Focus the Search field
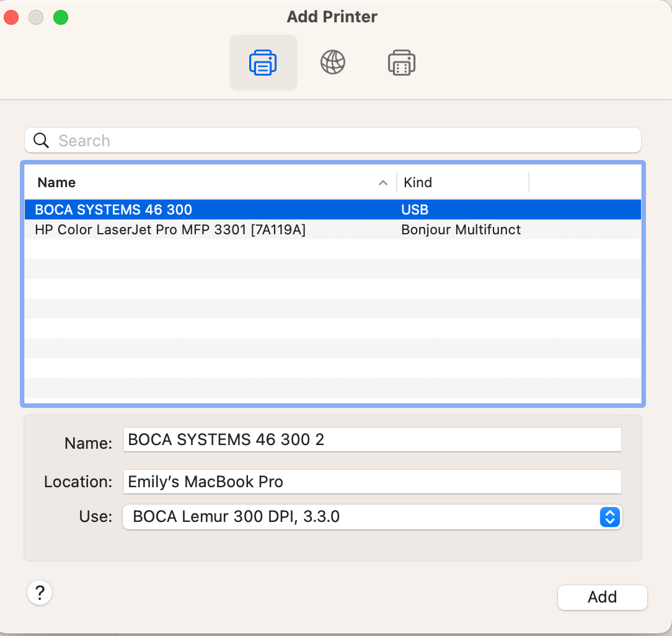 coord(332,140)
